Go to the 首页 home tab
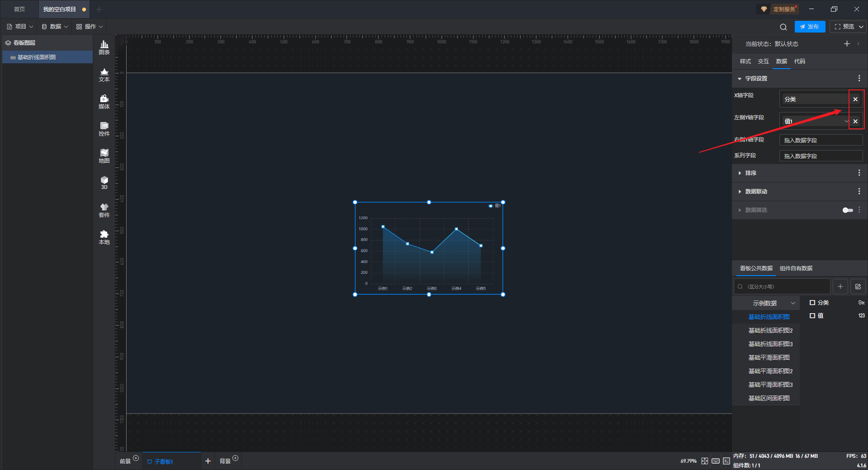 click(x=19, y=9)
